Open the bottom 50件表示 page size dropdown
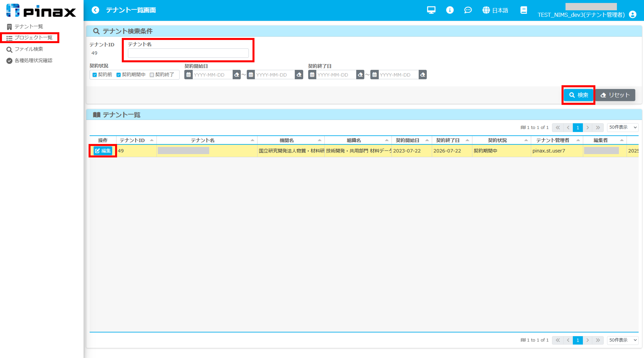 pos(622,340)
